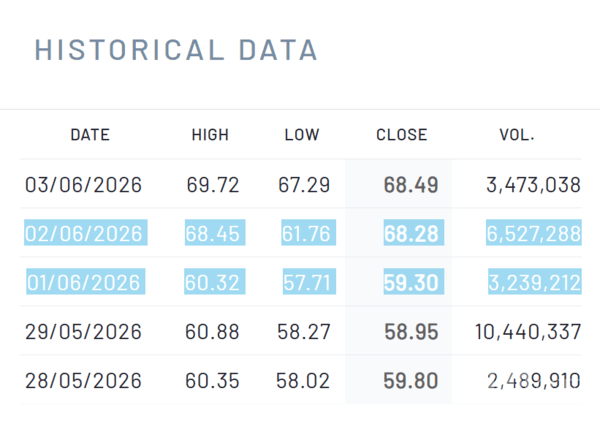Select the DATE column header

point(90,135)
